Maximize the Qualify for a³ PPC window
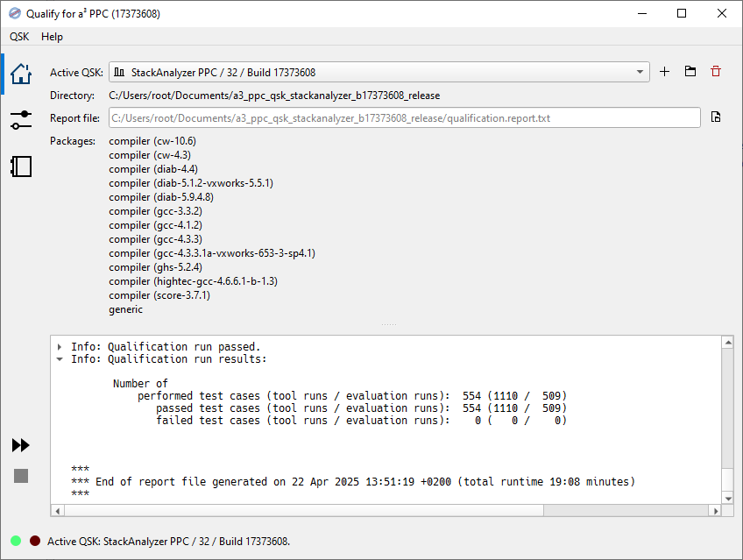 point(682,13)
